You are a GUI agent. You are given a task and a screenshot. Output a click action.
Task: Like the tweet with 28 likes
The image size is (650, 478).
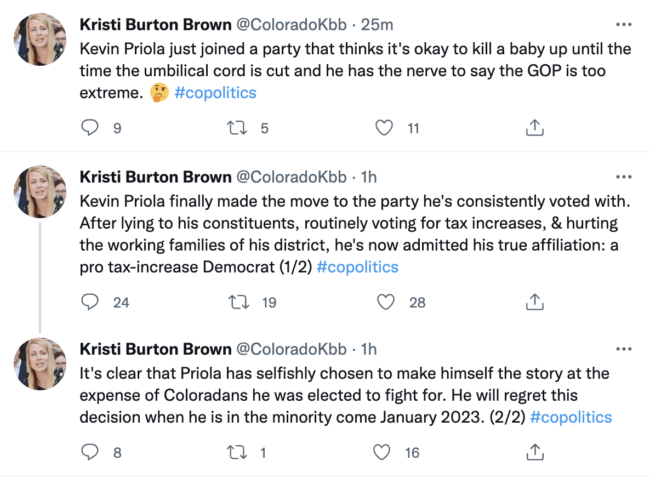[383, 301]
